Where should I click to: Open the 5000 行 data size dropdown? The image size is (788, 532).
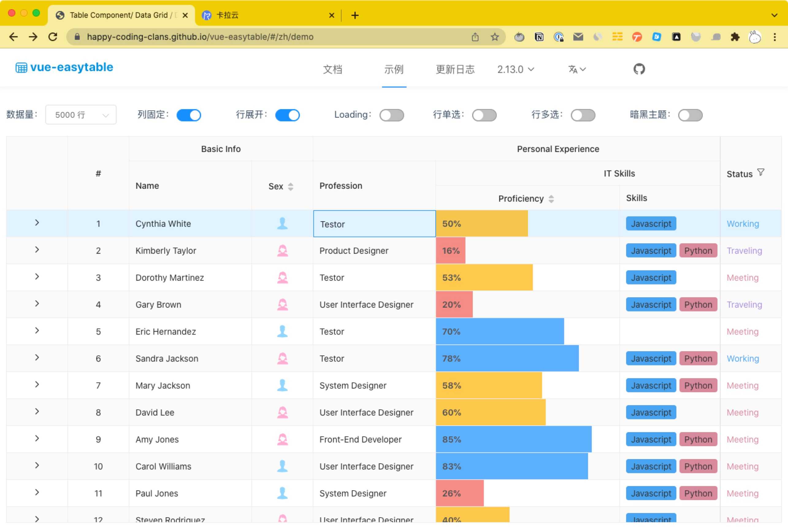click(x=81, y=115)
